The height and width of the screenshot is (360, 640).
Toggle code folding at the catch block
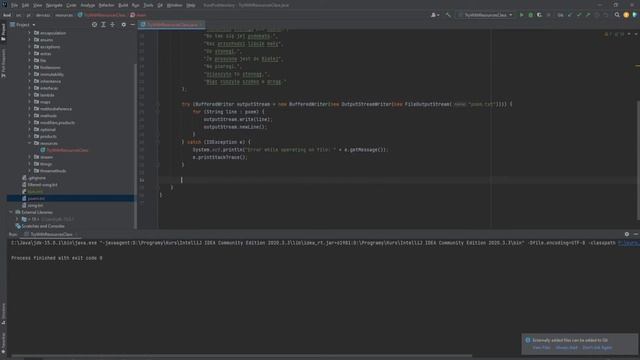tap(157, 142)
